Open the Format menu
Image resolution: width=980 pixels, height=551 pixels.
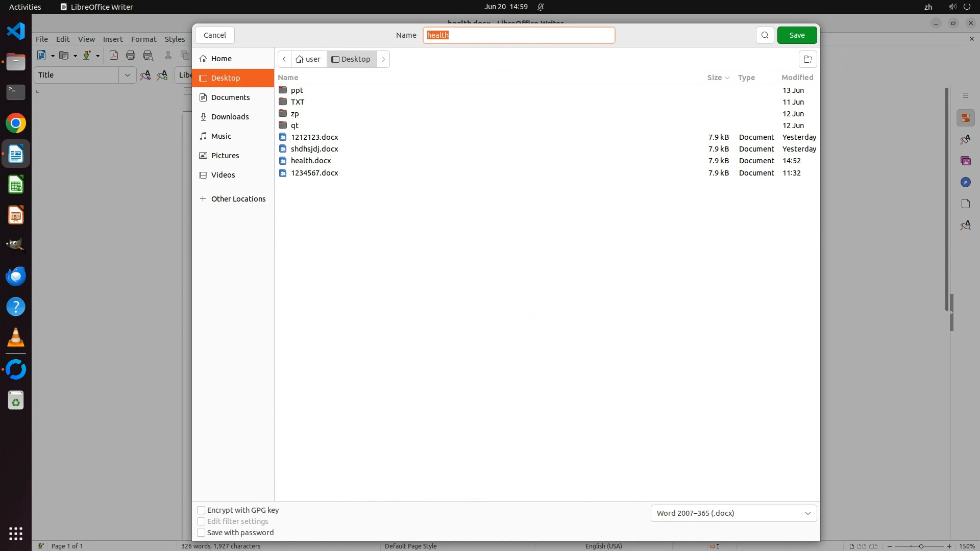[x=143, y=39]
